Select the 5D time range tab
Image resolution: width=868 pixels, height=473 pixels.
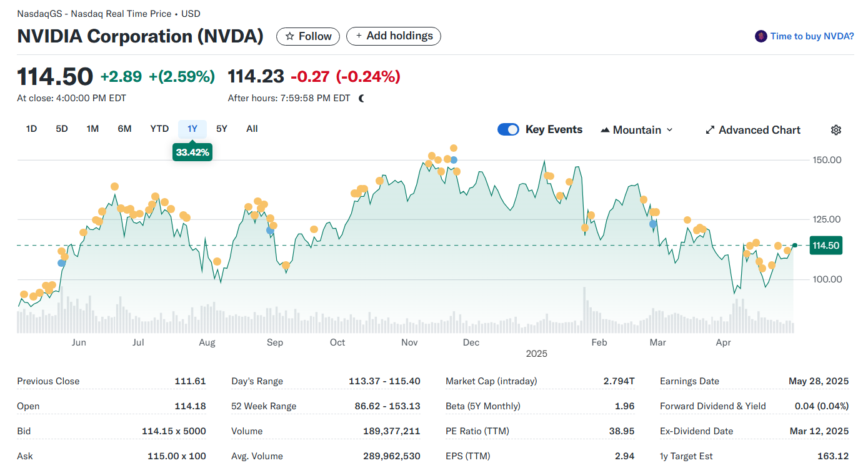click(62, 129)
